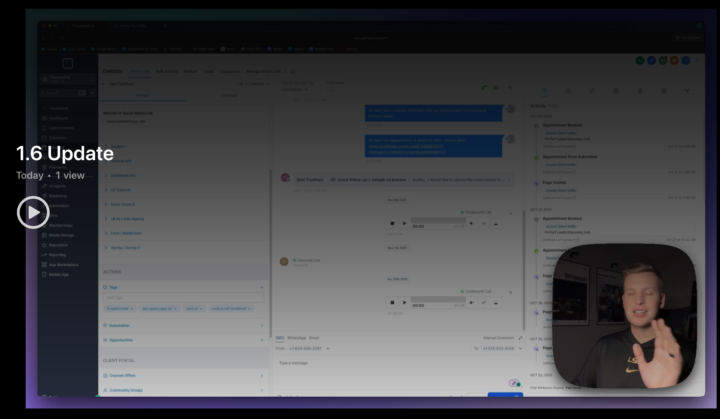Mute the second Outbound Call recording
Viewport: 720px width, 419px height.
[x=472, y=302]
